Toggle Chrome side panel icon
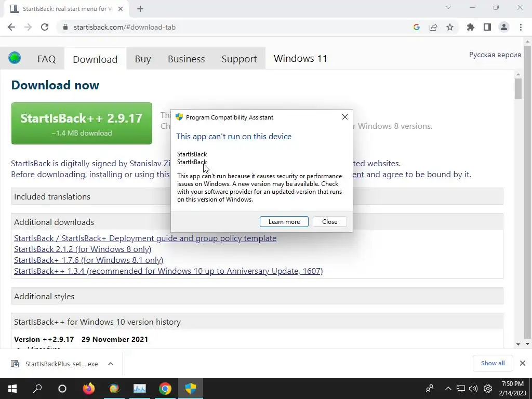 pos(487,27)
